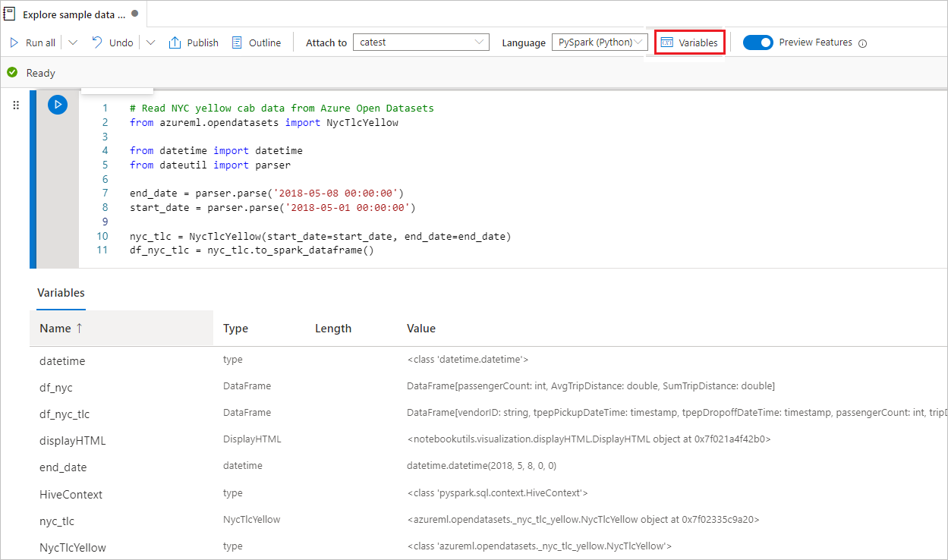Publish the notebook via the Publish icon
Image resolution: width=948 pixels, height=560 pixels.
[194, 42]
